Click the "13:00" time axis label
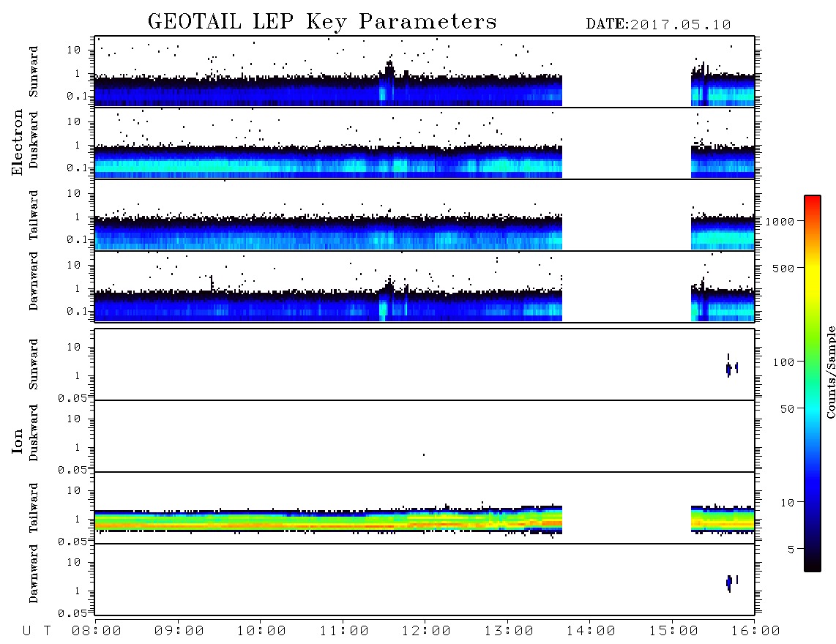The height and width of the screenshot is (644, 836). 509,632
